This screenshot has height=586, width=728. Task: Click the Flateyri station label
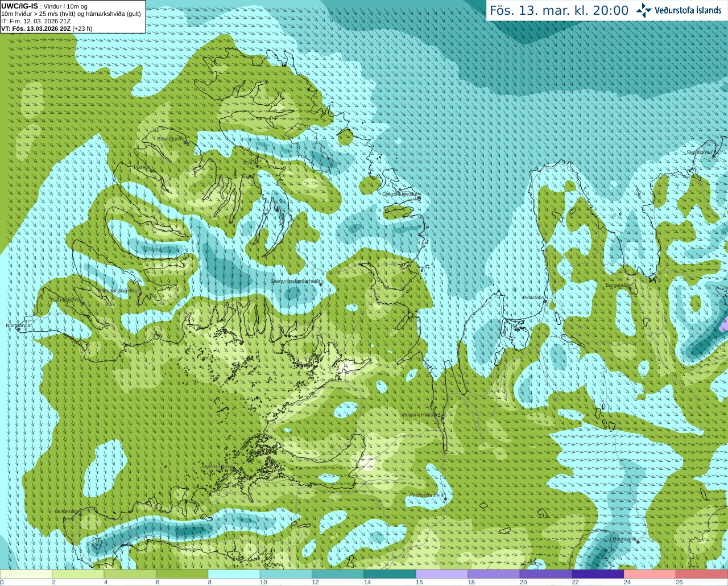(142, 167)
